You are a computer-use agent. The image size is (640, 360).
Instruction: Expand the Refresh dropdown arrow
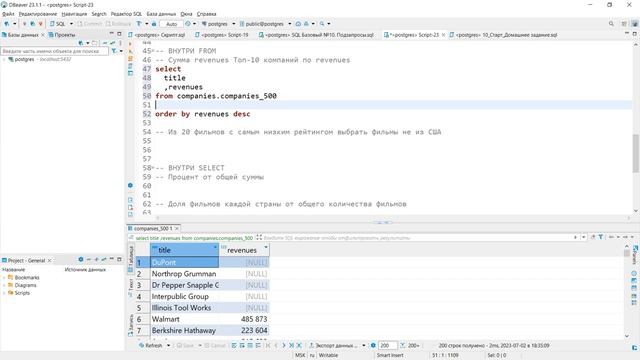pos(168,346)
